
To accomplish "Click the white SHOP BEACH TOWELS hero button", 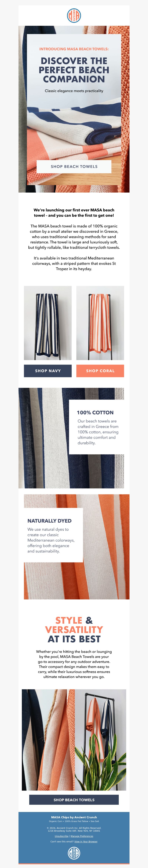I will (x=74, y=166).
